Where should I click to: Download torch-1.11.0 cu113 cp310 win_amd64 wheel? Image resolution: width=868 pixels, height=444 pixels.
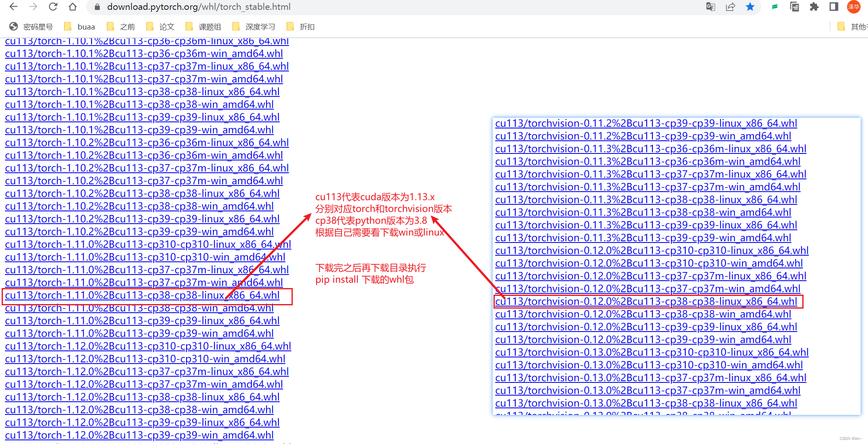[145, 257]
